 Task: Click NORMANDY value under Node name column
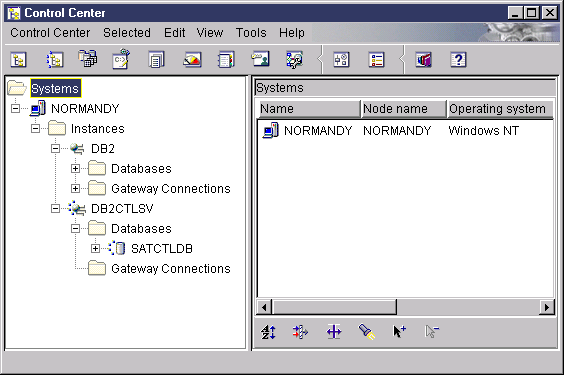click(397, 130)
